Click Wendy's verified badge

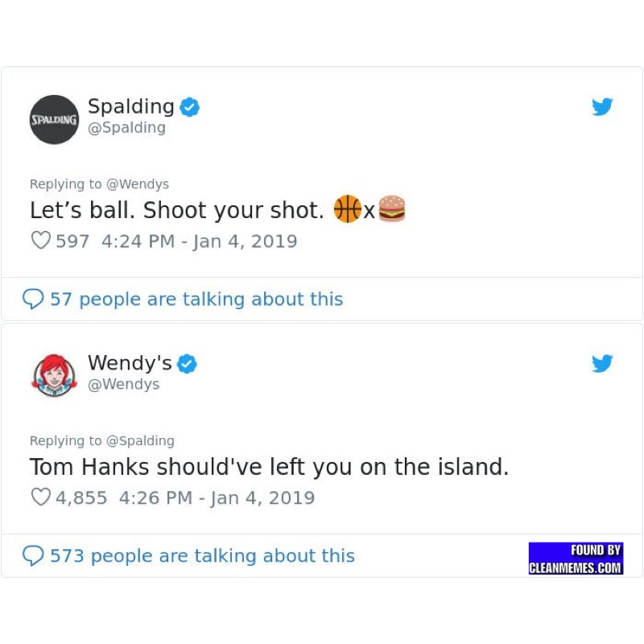coord(187,364)
